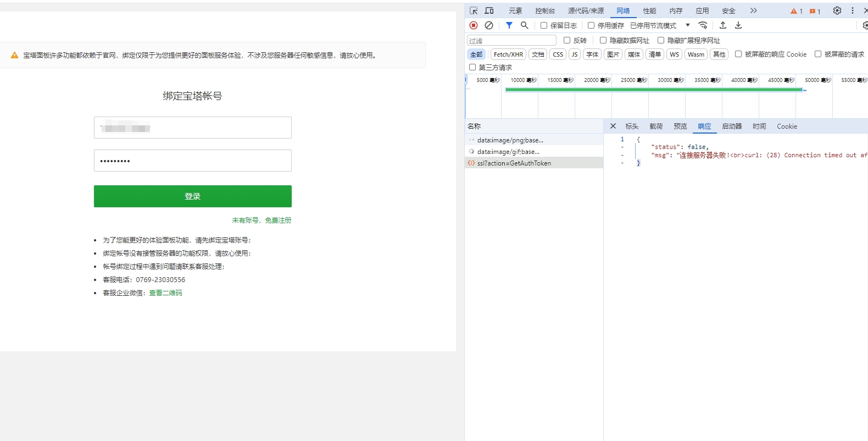Viewport: 868px width, 441px height.
Task: Toggle the 被屏蔽的请求 checkbox
Action: coord(818,54)
